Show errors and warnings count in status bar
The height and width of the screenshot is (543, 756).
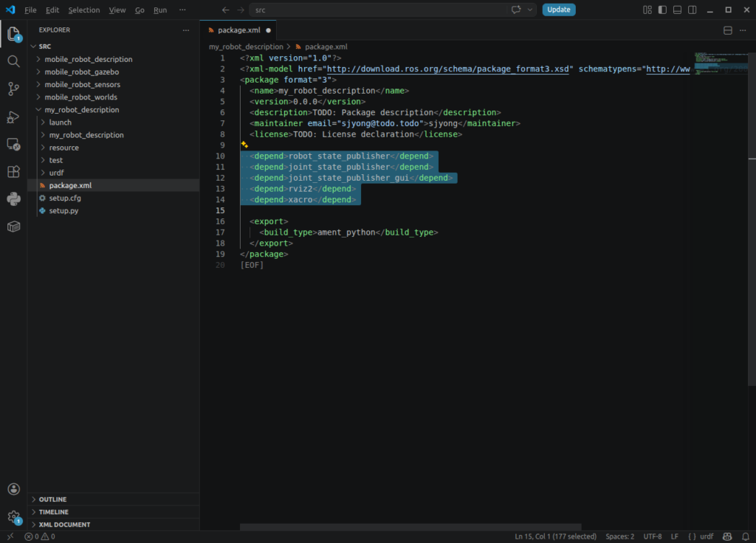point(40,536)
